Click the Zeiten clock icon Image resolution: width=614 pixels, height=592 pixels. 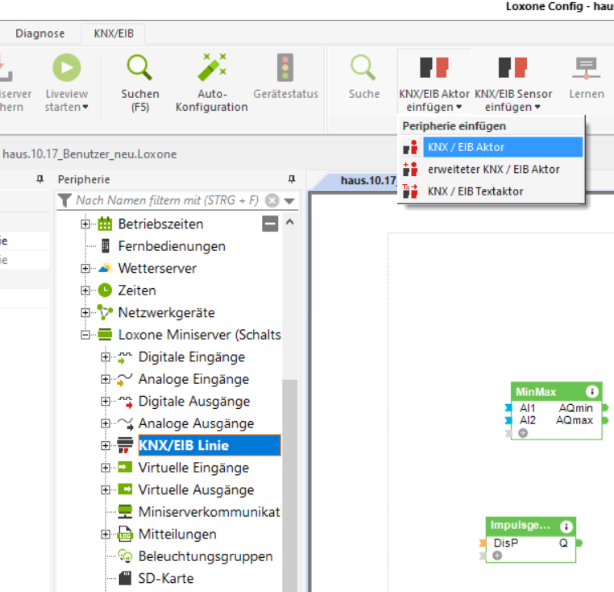click(105, 290)
